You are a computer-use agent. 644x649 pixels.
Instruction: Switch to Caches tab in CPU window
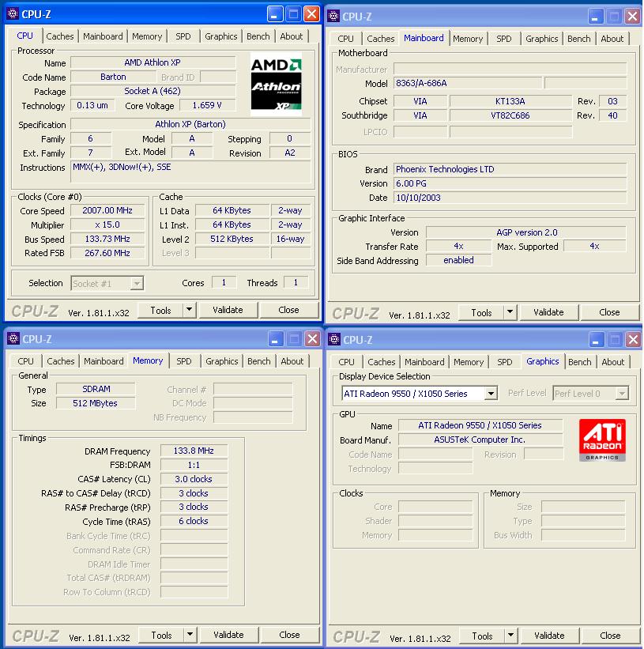point(60,36)
